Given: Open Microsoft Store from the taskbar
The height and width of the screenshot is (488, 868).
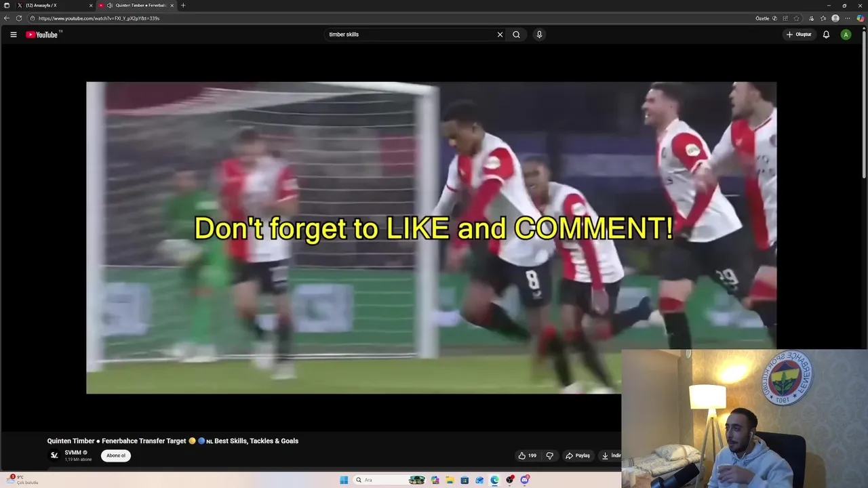Looking at the screenshot, I should (465, 480).
